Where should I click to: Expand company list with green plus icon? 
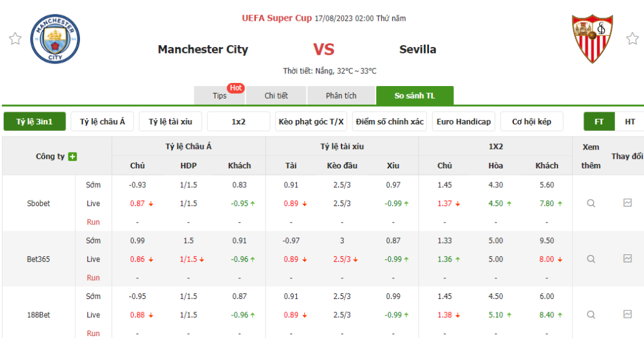[73, 156]
